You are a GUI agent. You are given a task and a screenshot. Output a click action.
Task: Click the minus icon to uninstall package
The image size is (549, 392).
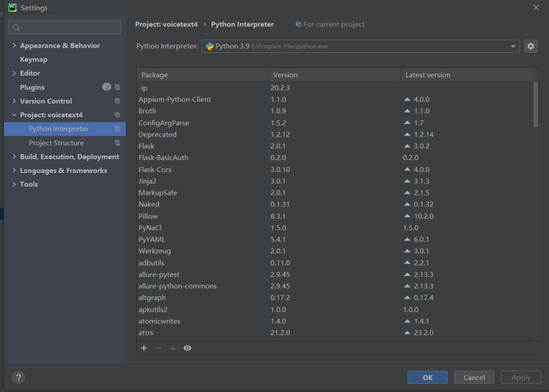158,348
